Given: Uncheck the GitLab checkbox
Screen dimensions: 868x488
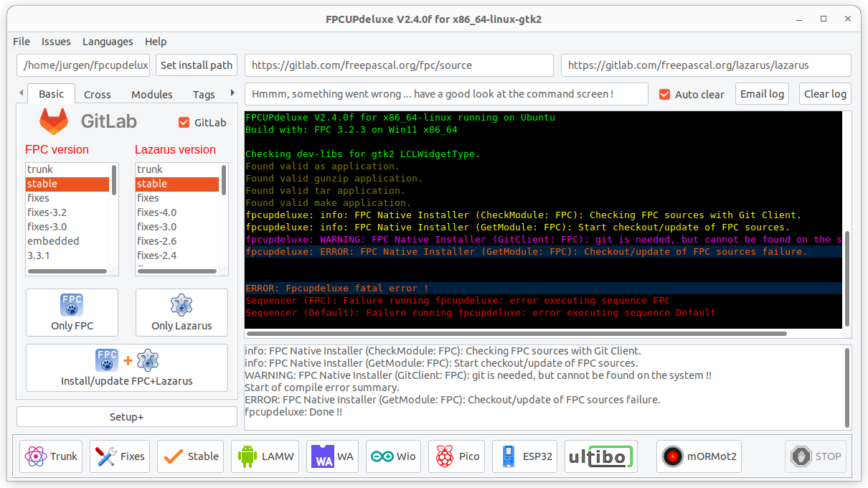Looking at the screenshot, I should pos(184,123).
